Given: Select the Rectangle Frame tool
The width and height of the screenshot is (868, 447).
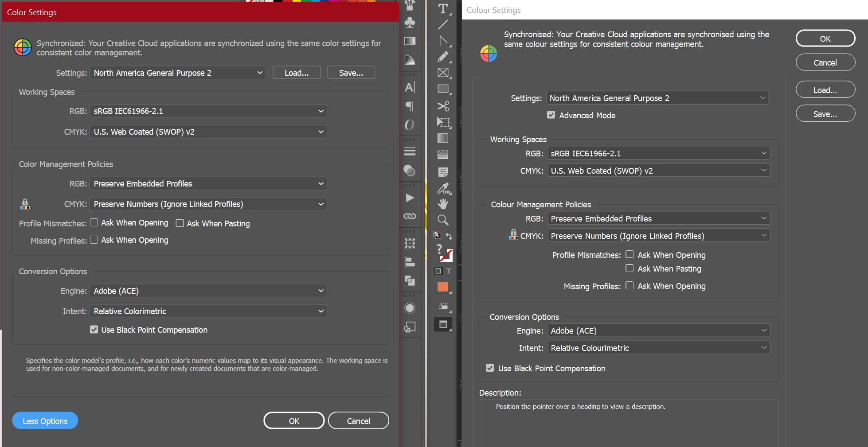Looking at the screenshot, I should tap(443, 73).
